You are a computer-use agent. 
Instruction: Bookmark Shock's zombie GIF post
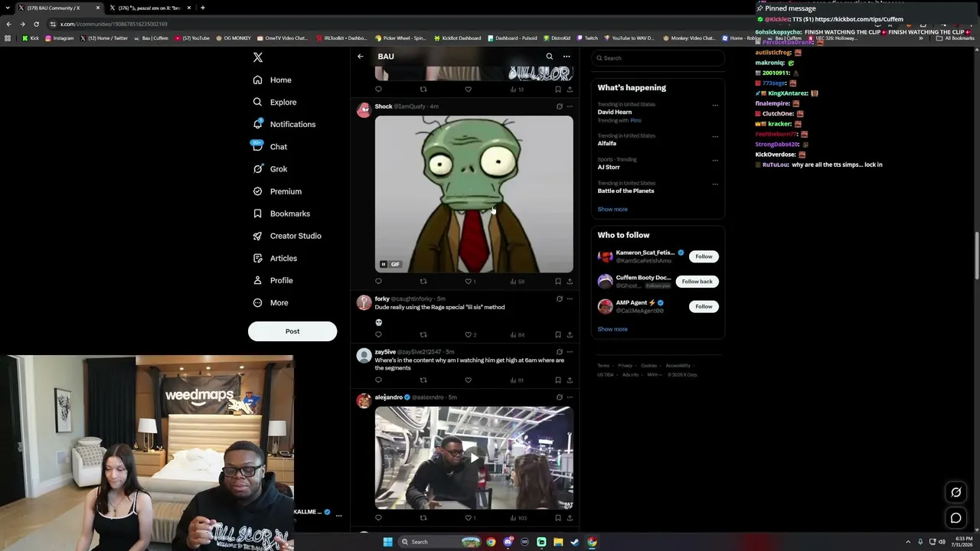(557, 281)
